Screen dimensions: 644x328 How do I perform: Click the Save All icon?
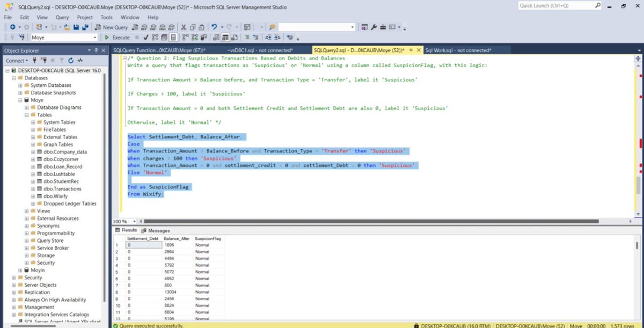coord(85,27)
